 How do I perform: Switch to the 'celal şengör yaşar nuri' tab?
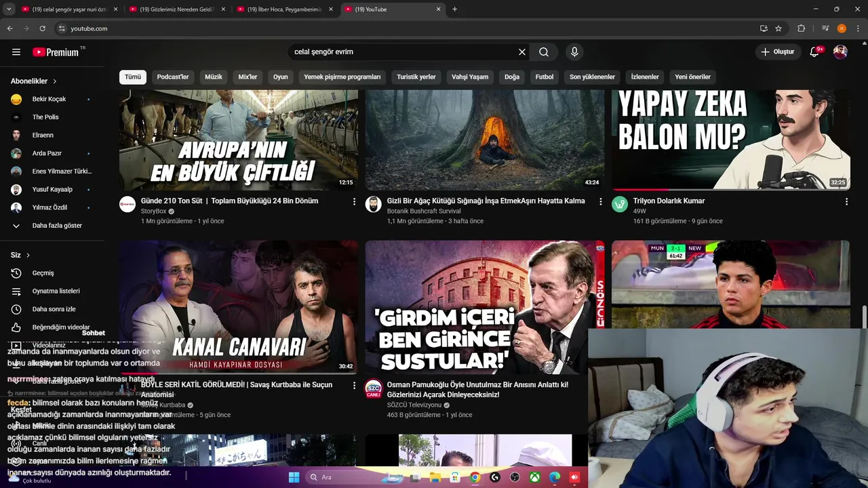[x=70, y=9]
